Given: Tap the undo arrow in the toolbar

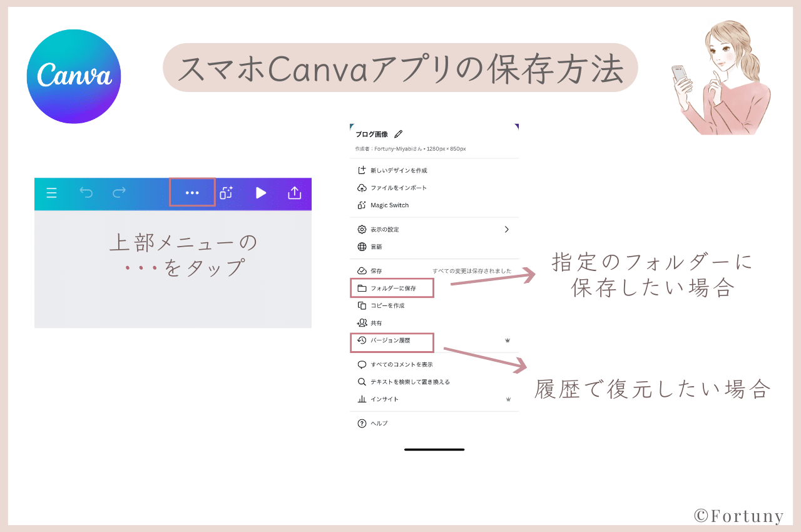Looking at the screenshot, I should click(86, 193).
